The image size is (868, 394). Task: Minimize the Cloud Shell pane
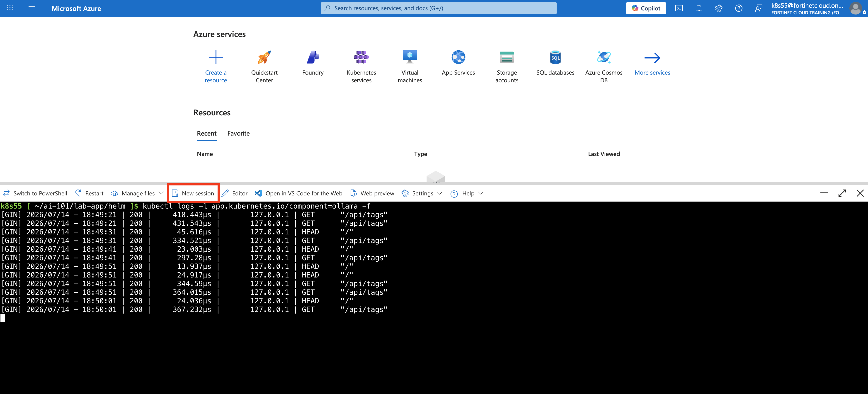(824, 193)
